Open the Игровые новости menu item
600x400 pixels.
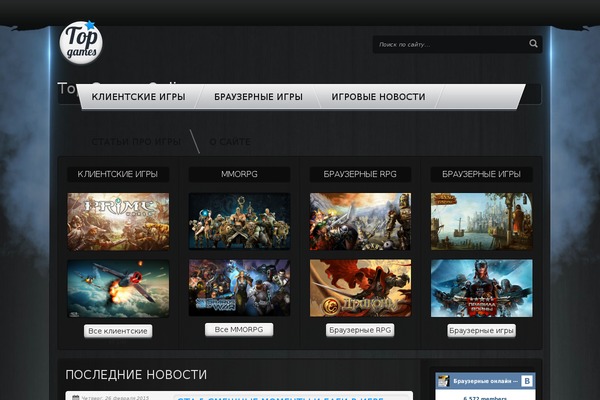coord(378,97)
